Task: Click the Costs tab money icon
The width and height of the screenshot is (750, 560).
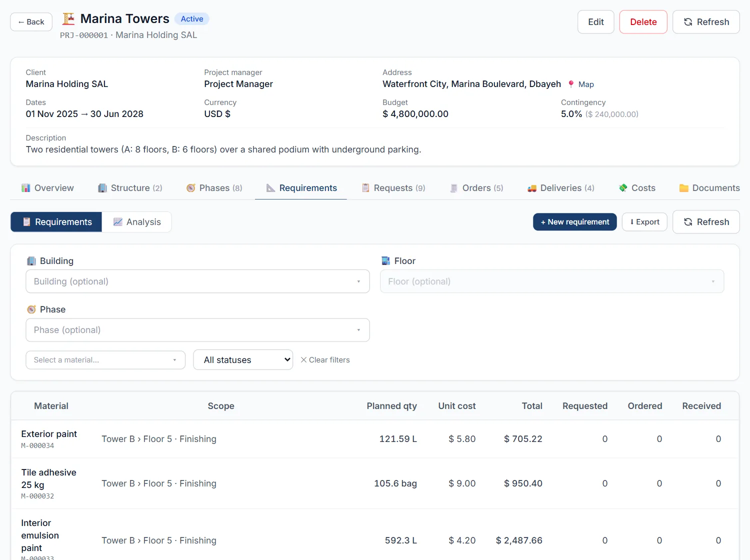Action: pyautogui.click(x=623, y=188)
